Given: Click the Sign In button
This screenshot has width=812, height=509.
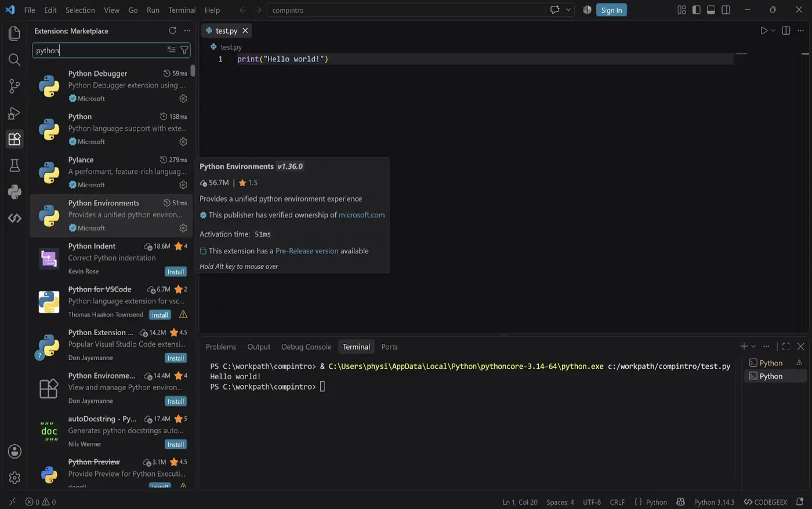Looking at the screenshot, I should click(x=611, y=10).
